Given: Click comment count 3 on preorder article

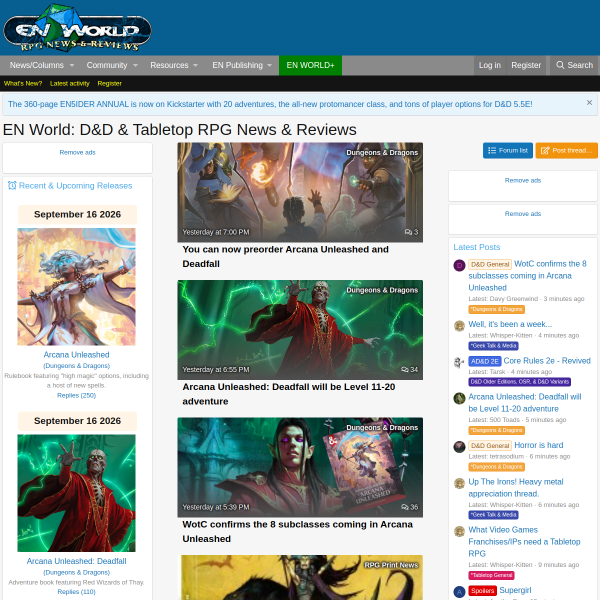Looking at the screenshot, I should tap(411, 232).
